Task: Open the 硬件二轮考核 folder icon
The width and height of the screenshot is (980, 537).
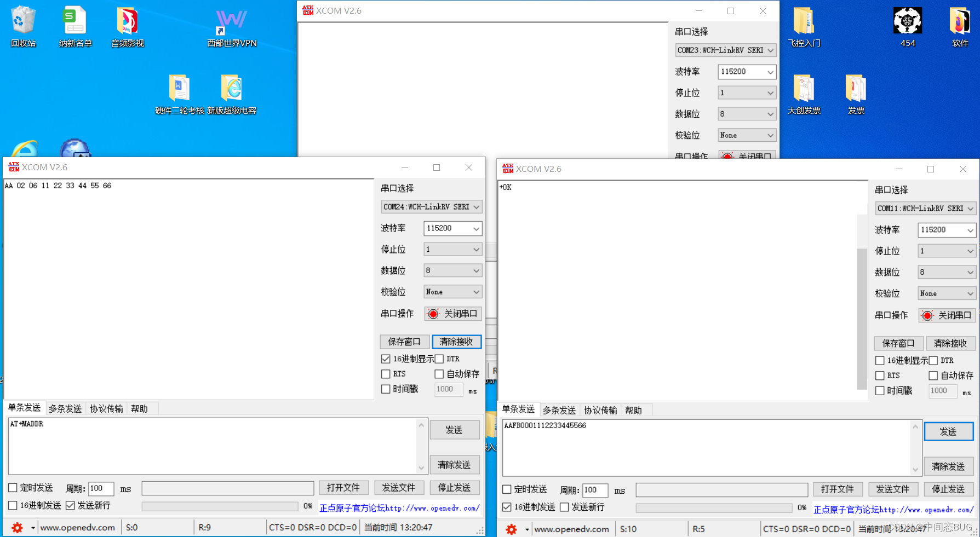Action: pyautogui.click(x=179, y=94)
